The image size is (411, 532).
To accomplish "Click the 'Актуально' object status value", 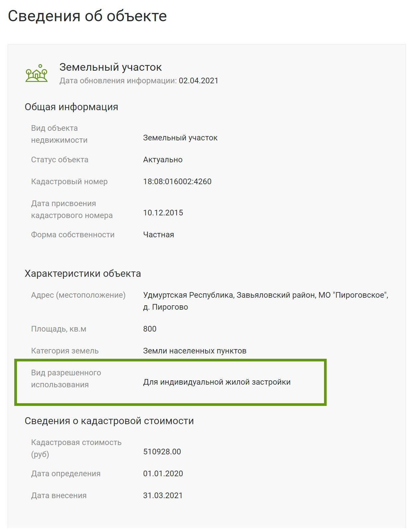I will point(163,160).
